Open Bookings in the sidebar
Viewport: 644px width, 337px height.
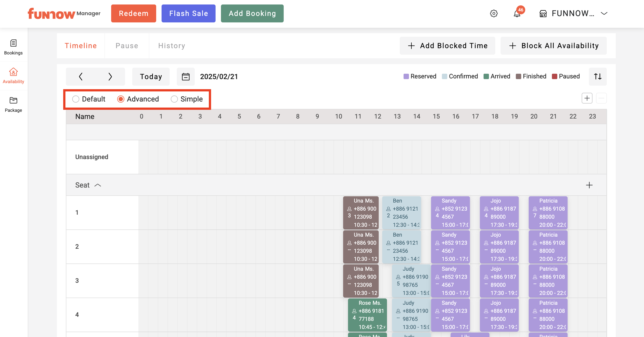[13, 47]
